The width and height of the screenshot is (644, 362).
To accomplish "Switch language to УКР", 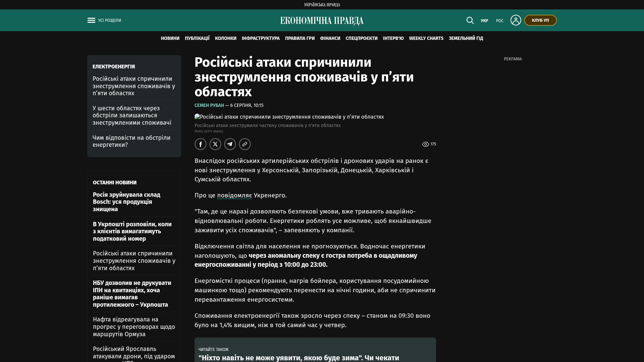I will coord(484,21).
